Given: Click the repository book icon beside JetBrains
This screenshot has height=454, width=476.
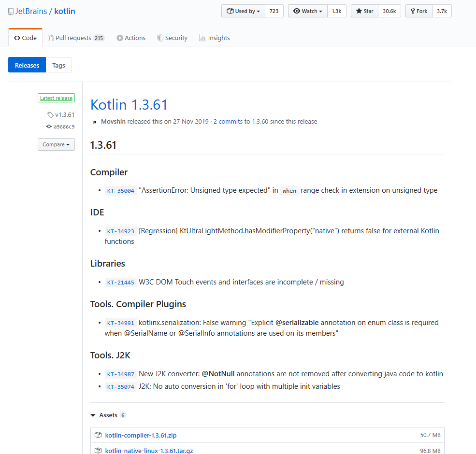Looking at the screenshot, I should [11, 12].
